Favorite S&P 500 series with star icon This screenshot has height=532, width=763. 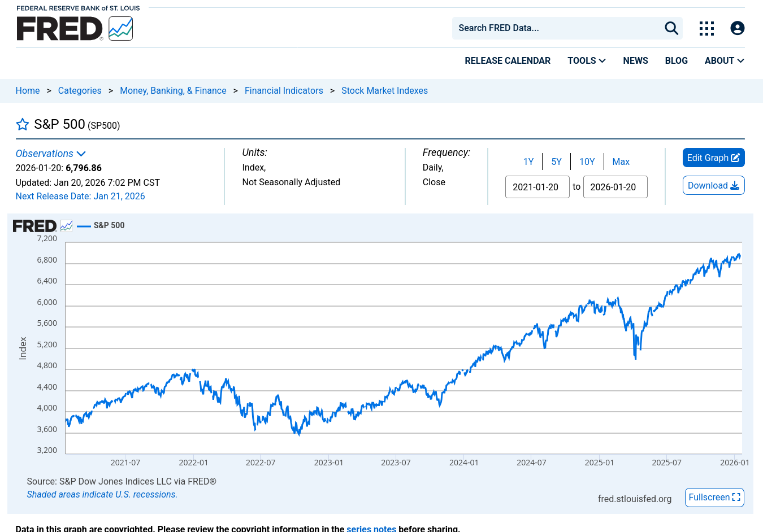coord(23,124)
